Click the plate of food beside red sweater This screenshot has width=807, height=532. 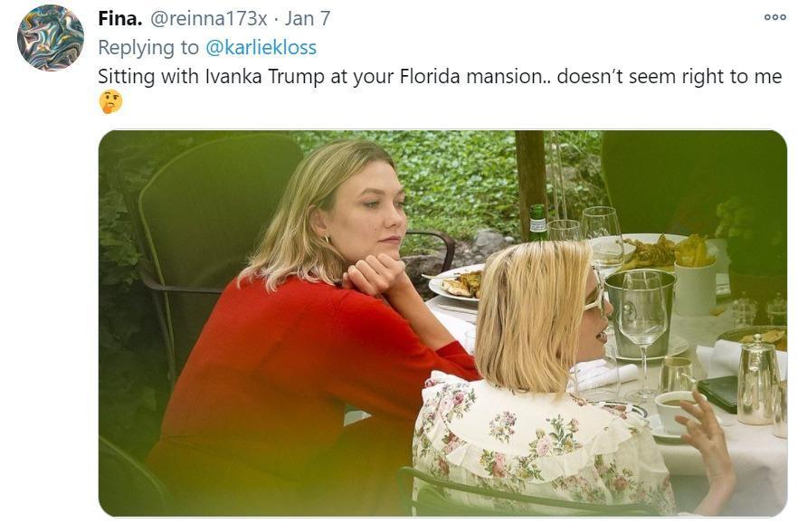455,283
